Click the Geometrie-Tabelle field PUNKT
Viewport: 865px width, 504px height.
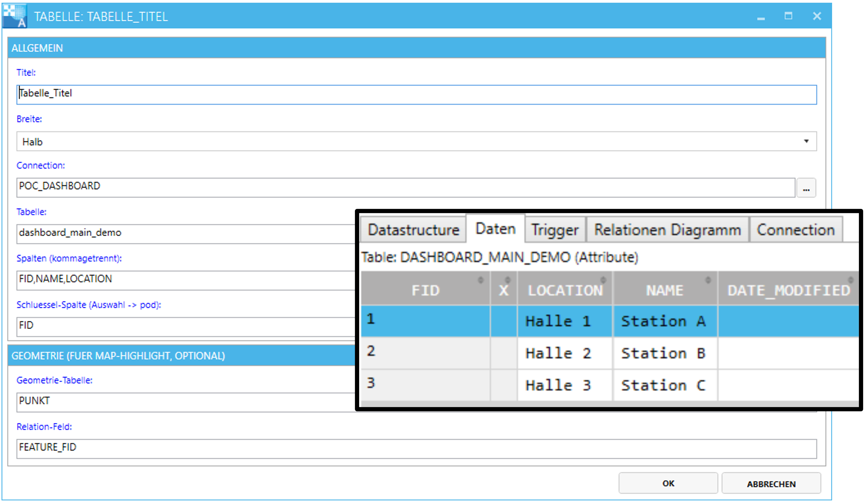[x=186, y=402]
